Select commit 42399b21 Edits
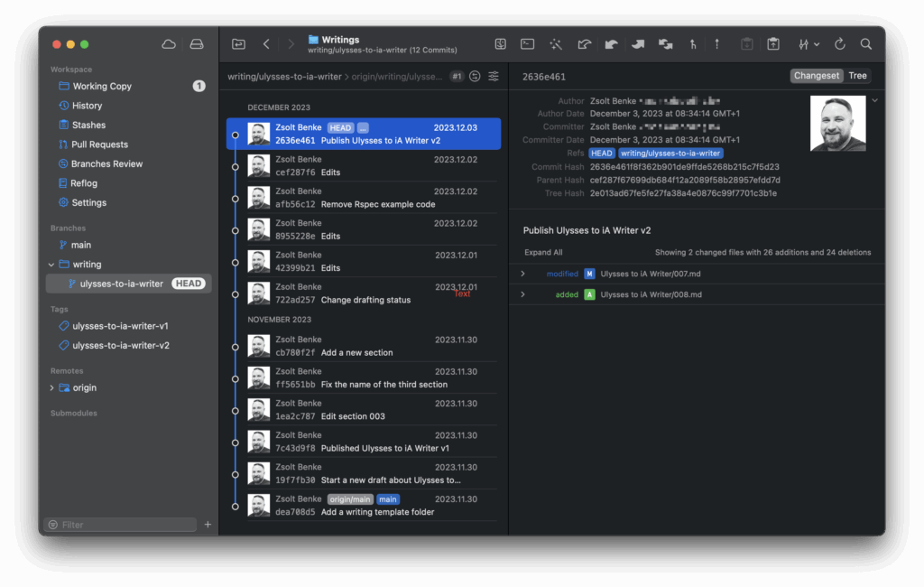This screenshot has height=587, width=924. coord(364,261)
